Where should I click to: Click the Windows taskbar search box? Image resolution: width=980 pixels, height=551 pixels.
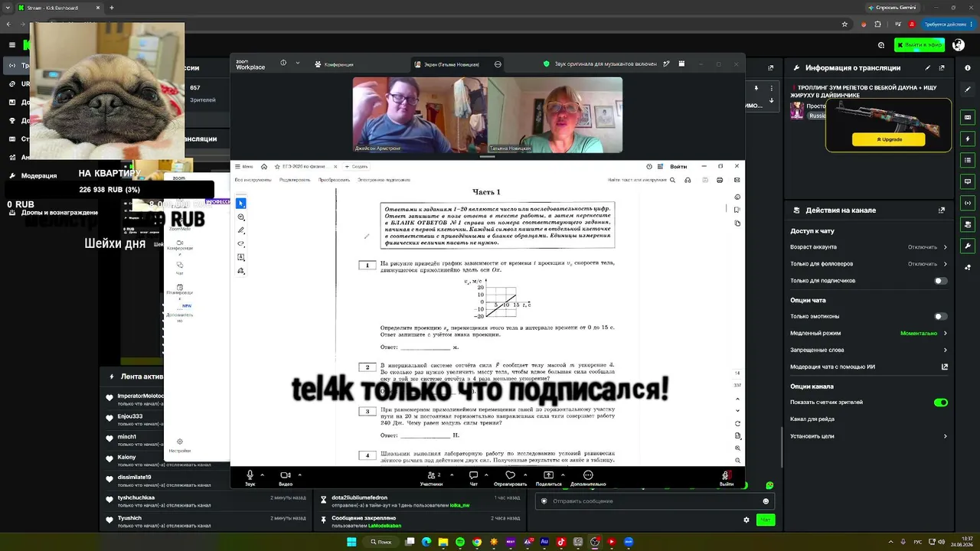[x=381, y=542]
